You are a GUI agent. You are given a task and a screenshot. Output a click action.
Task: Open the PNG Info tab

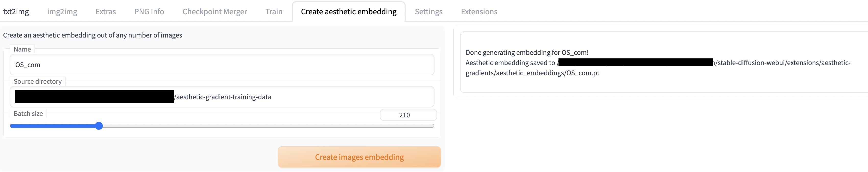(149, 11)
